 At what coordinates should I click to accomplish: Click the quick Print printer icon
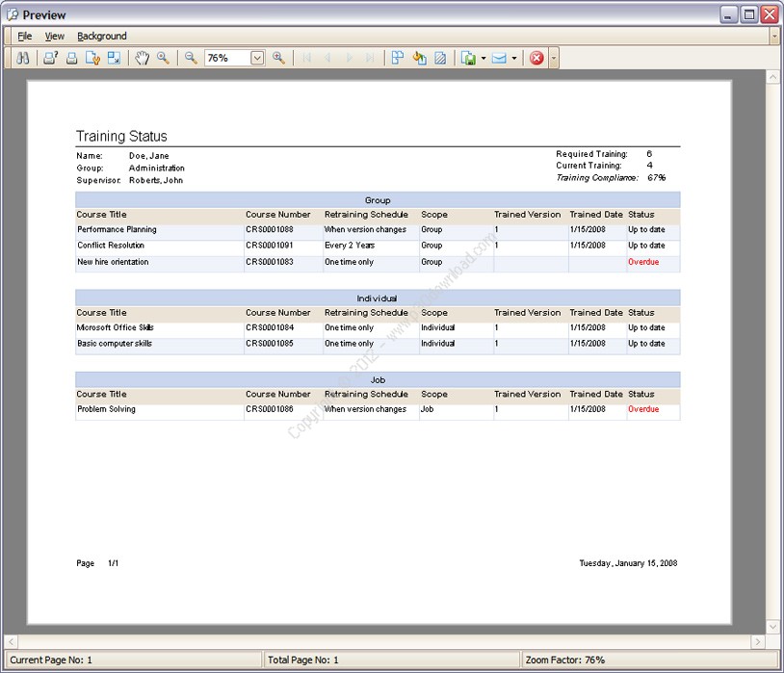click(x=72, y=58)
